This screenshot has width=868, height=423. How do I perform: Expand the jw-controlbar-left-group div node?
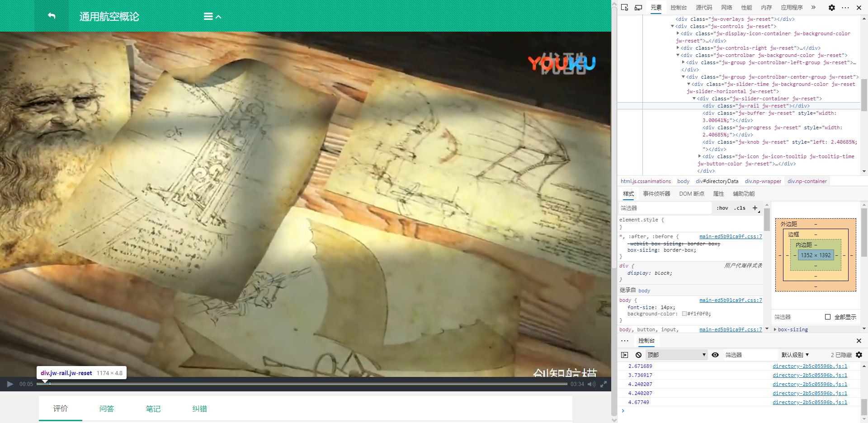point(683,62)
